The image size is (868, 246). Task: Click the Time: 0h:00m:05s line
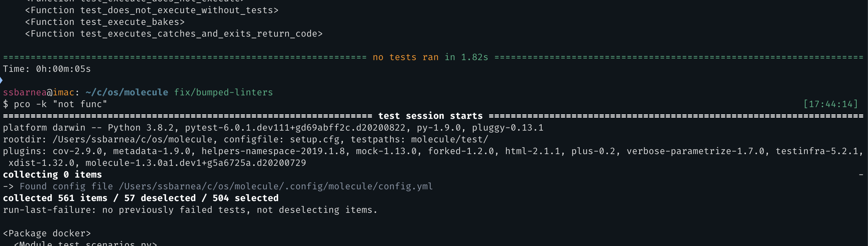tap(47, 69)
